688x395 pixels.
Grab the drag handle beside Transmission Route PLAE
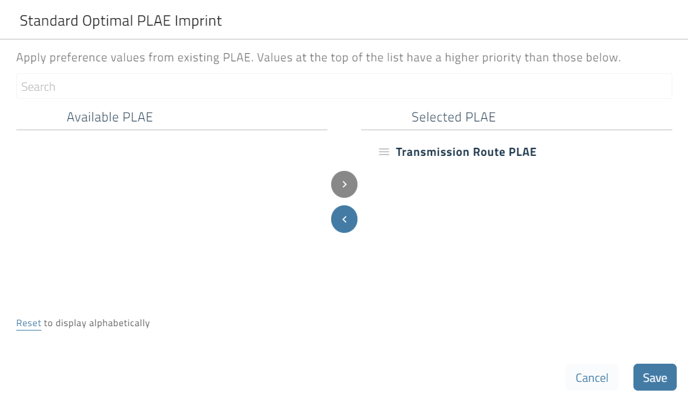tap(384, 152)
